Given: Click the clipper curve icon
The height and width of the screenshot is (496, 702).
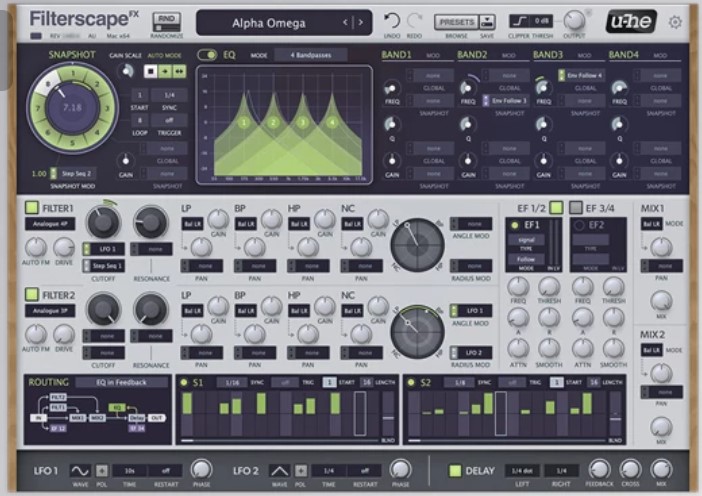Looking at the screenshot, I should (519, 21).
